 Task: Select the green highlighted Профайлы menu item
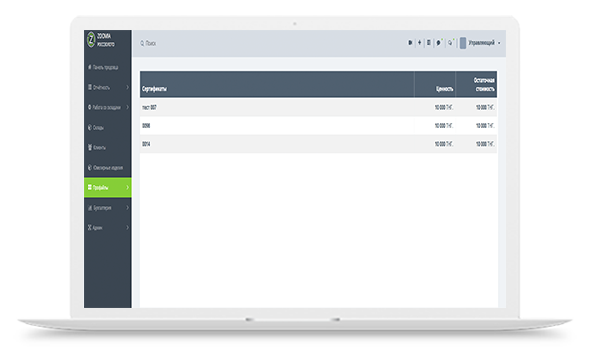tap(108, 187)
